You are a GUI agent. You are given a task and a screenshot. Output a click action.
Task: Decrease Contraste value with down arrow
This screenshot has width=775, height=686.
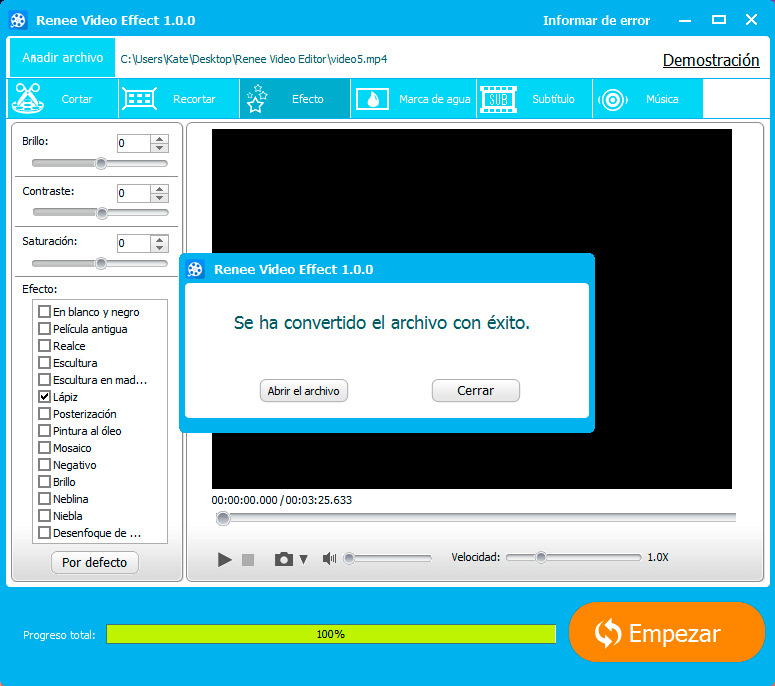[159, 198]
